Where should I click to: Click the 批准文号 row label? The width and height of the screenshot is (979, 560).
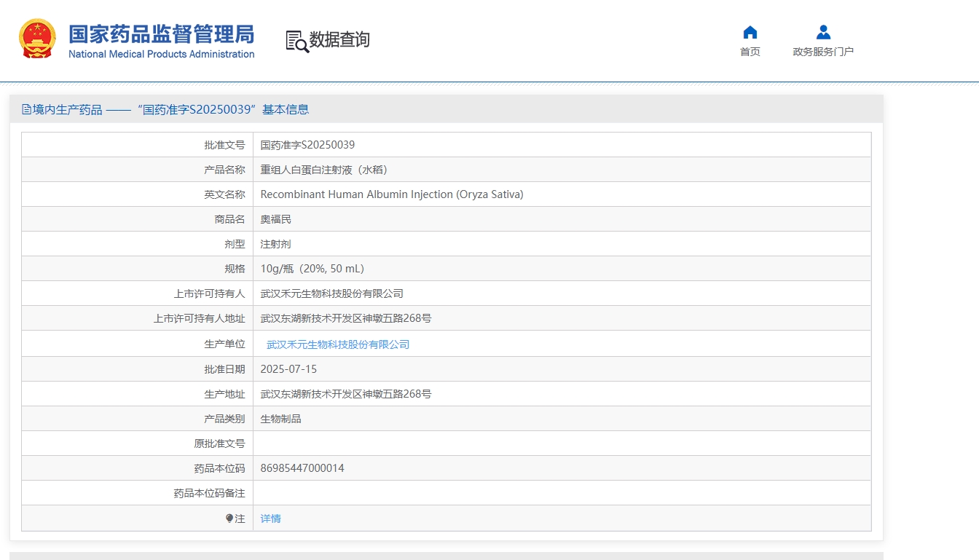click(x=224, y=145)
